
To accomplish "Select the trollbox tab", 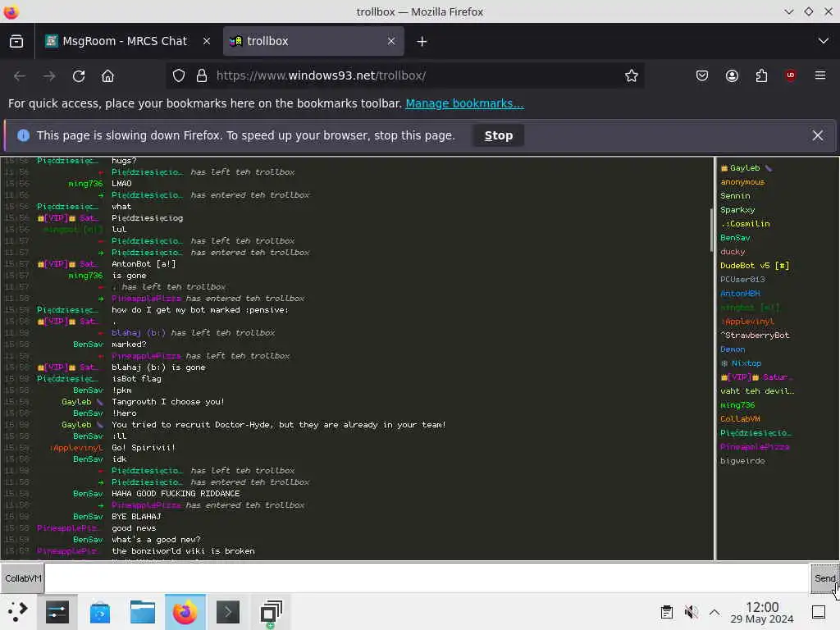I will [x=313, y=41].
